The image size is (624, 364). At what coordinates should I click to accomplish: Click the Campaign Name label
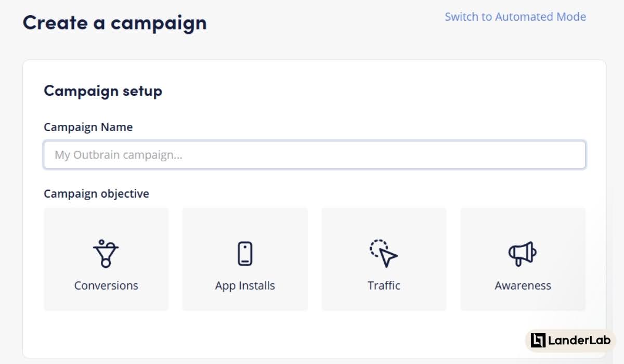(x=88, y=127)
